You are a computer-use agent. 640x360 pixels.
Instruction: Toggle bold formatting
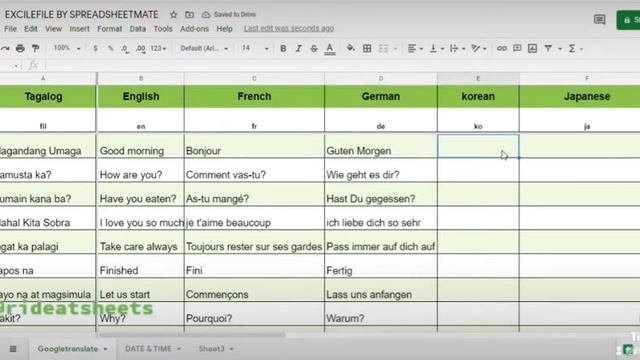pos(283,49)
